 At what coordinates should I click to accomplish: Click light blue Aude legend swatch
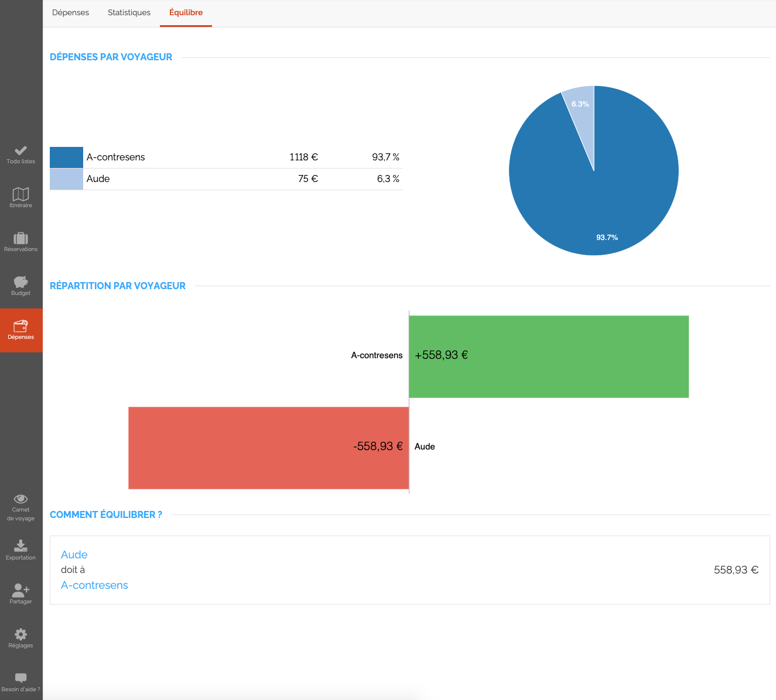click(66, 179)
